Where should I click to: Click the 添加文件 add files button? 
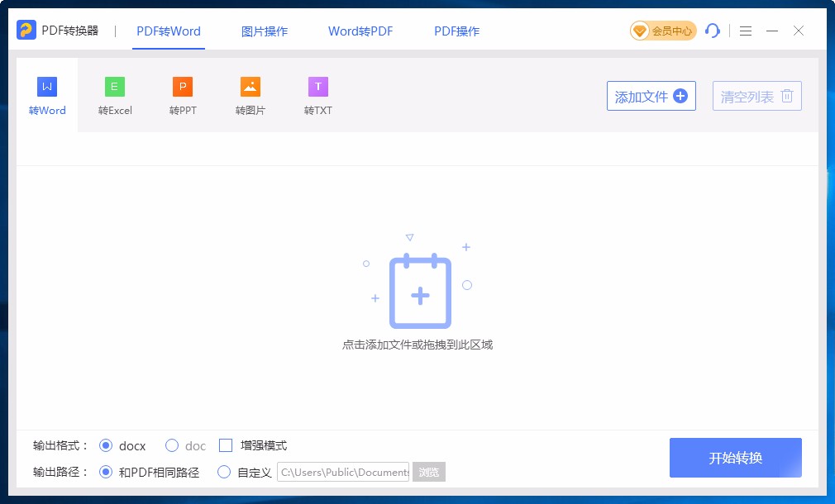651,96
